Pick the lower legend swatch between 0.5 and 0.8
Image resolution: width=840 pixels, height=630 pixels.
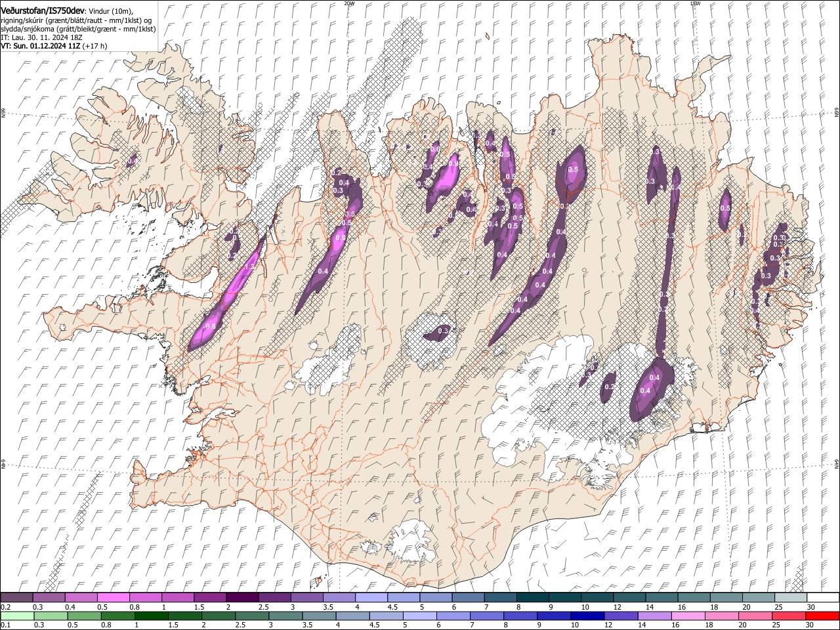pyautogui.click(x=83, y=616)
